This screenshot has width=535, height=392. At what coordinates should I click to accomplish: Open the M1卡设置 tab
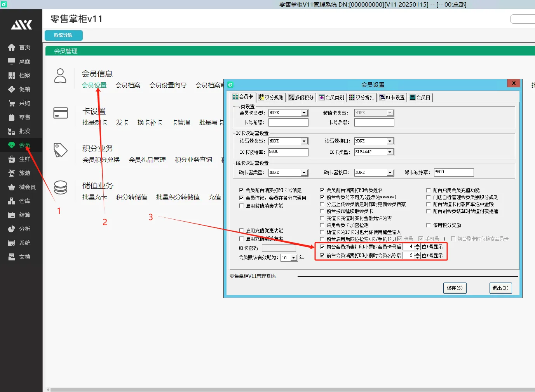coord(392,97)
